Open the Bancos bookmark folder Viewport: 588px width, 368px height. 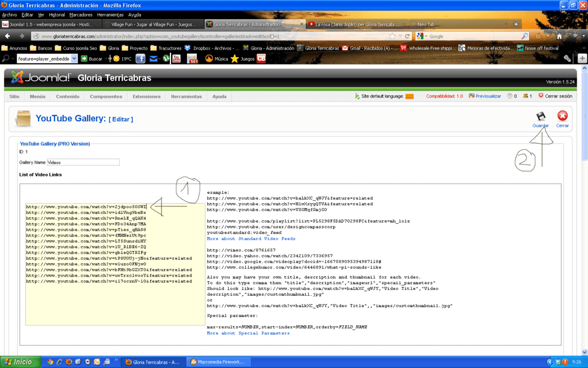pos(41,48)
